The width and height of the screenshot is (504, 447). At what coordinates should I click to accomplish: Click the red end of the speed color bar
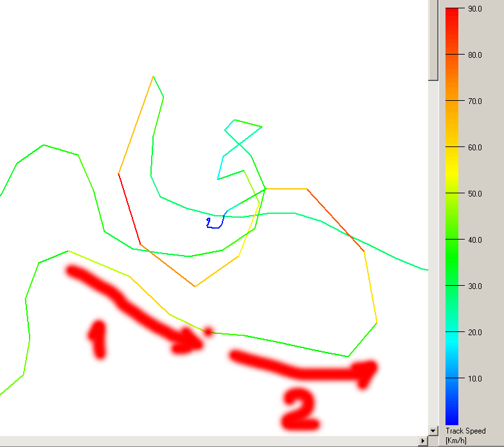coord(452,13)
